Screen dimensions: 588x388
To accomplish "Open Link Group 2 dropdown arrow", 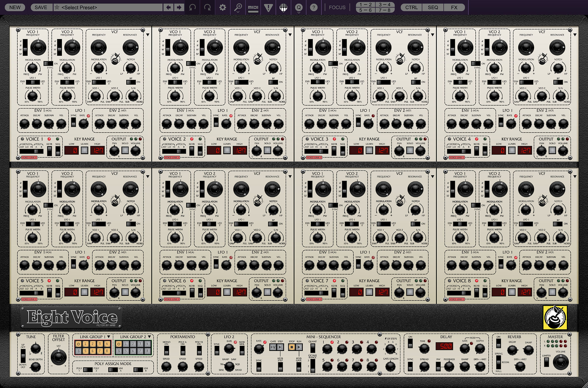I will click(149, 337).
